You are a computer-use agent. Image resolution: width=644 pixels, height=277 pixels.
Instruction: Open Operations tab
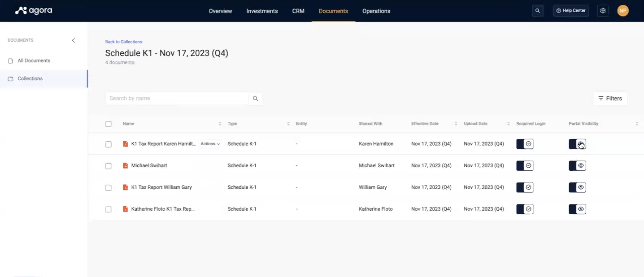coord(376,11)
